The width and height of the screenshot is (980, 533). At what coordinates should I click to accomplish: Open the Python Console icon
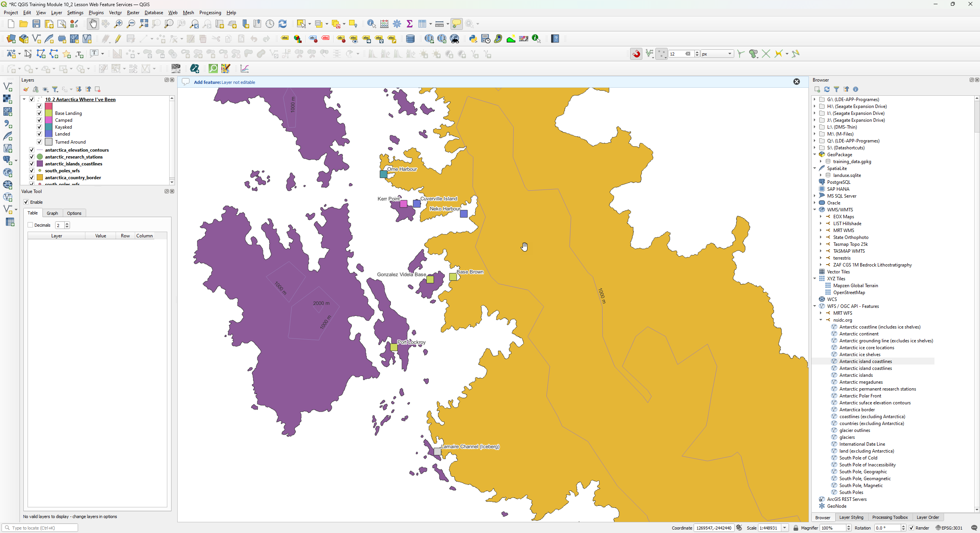point(473,39)
